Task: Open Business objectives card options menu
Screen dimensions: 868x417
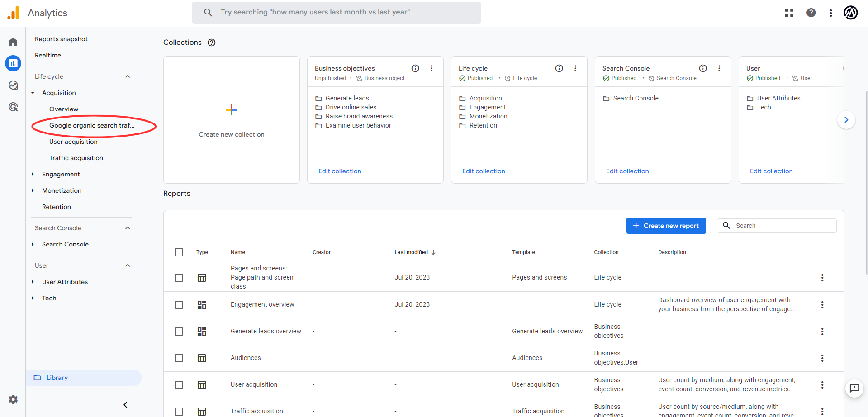Action: [432, 68]
